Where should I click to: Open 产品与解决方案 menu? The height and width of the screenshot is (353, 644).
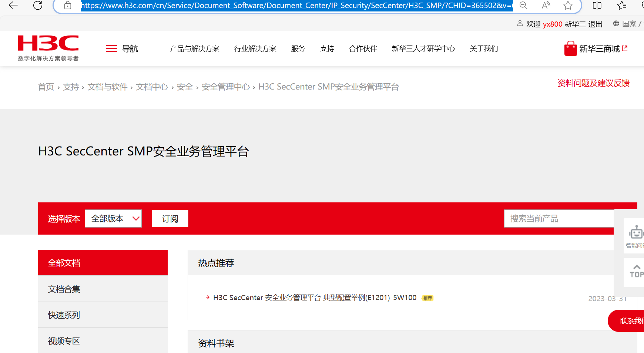coord(195,48)
